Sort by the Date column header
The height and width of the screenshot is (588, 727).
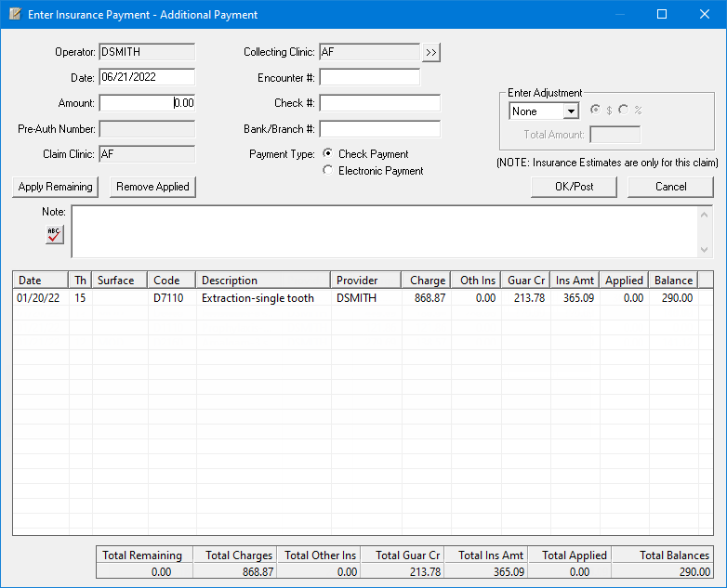(40, 281)
